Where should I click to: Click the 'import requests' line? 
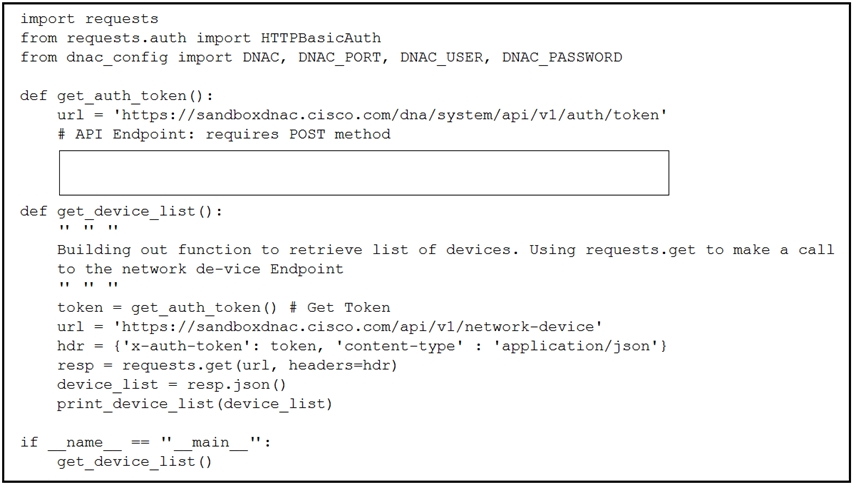tap(90, 19)
